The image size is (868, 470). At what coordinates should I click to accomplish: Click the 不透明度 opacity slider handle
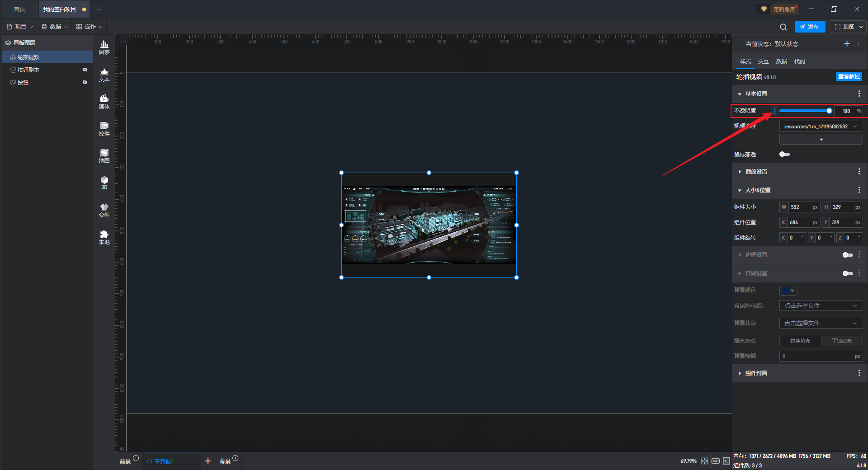[829, 111]
